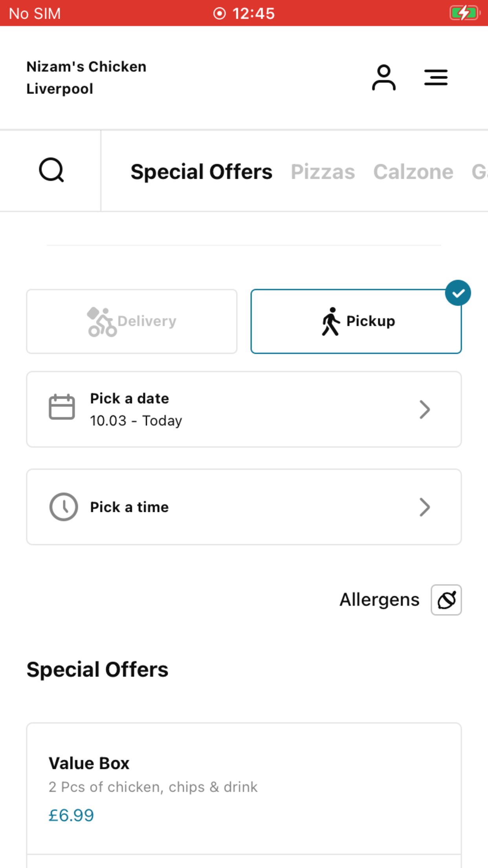Open the user account profile icon

point(383,77)
